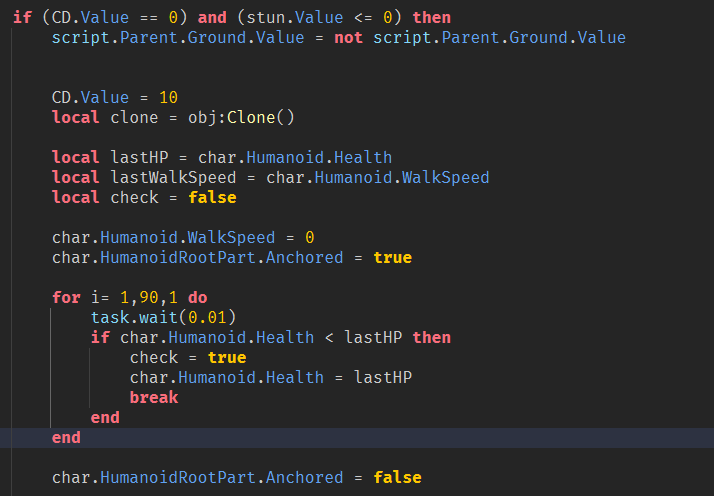Click the 'break' keyword
Image resolution: width=714 pixels, height=496 pixels.
[154, 397]
